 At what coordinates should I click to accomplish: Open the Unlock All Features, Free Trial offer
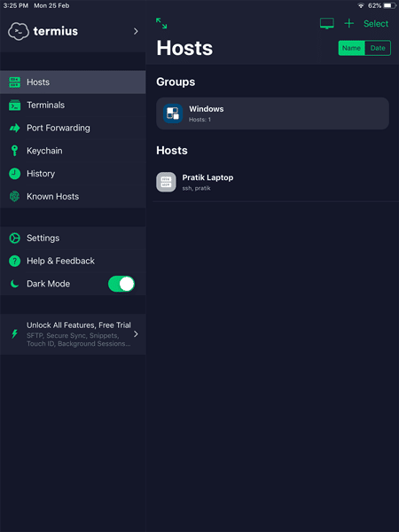pos(73,334)
